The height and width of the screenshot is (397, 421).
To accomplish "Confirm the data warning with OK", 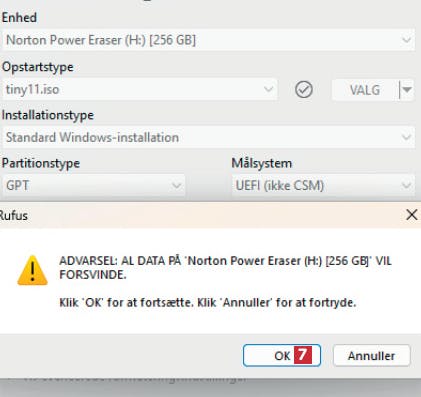I will (282, 355).
